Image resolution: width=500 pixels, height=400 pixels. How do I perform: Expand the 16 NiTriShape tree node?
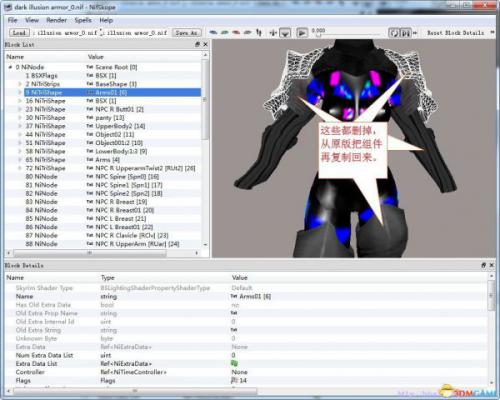(20, 101)
